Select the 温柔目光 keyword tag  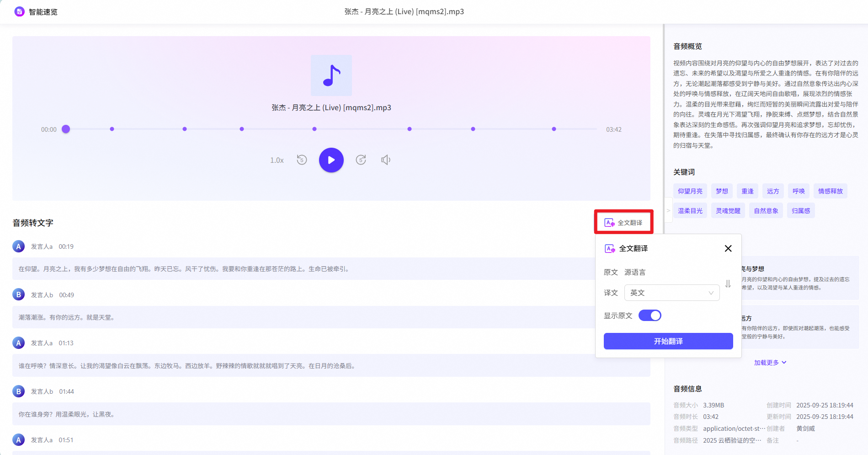tap(690, 211)
